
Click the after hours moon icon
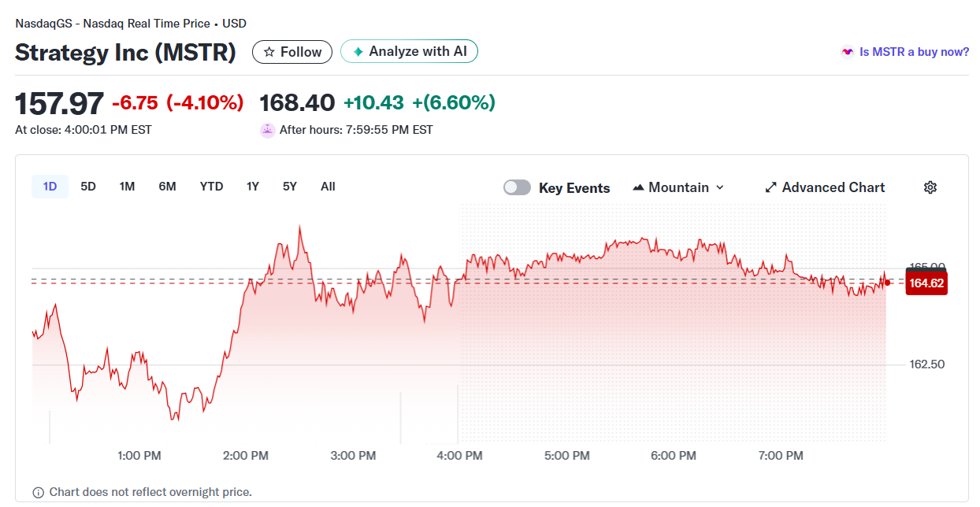coord(267,130)
